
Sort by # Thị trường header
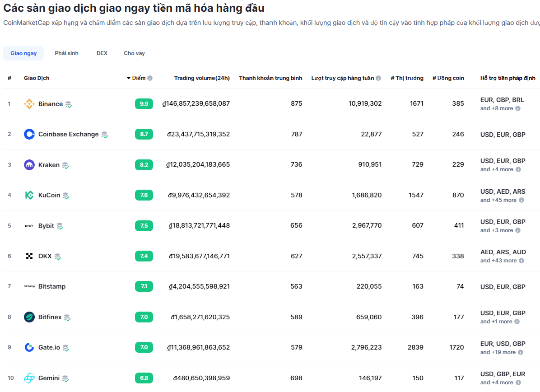click(407, 78)
